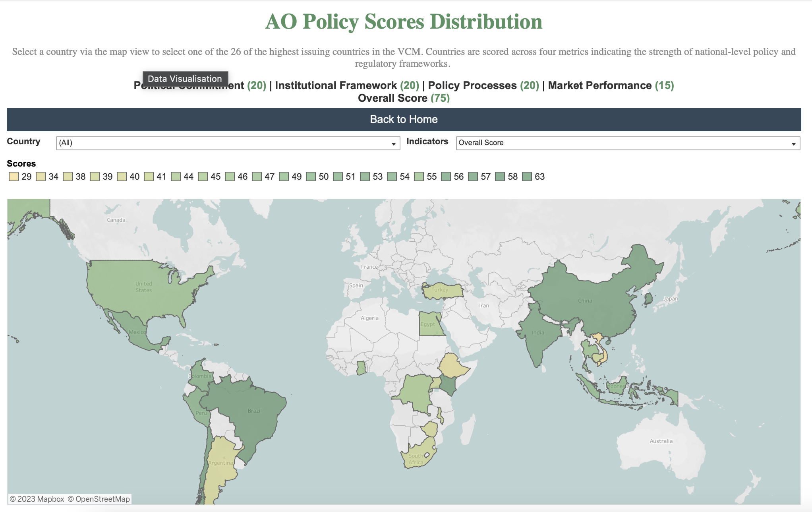Open the Country filter dropdown
This screenshot has height=512, width=812.
(393, 143)
